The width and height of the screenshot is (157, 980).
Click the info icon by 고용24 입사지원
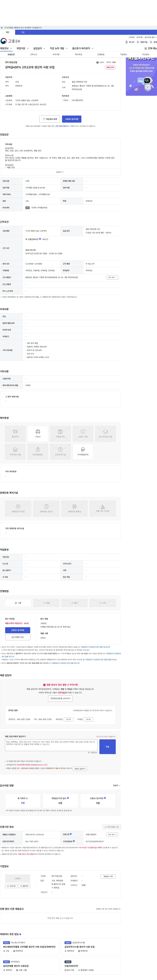click(105, 798)
